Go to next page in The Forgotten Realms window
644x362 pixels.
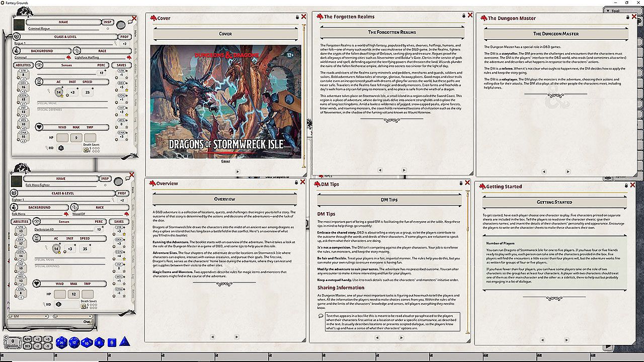click(x=405, y=170)
